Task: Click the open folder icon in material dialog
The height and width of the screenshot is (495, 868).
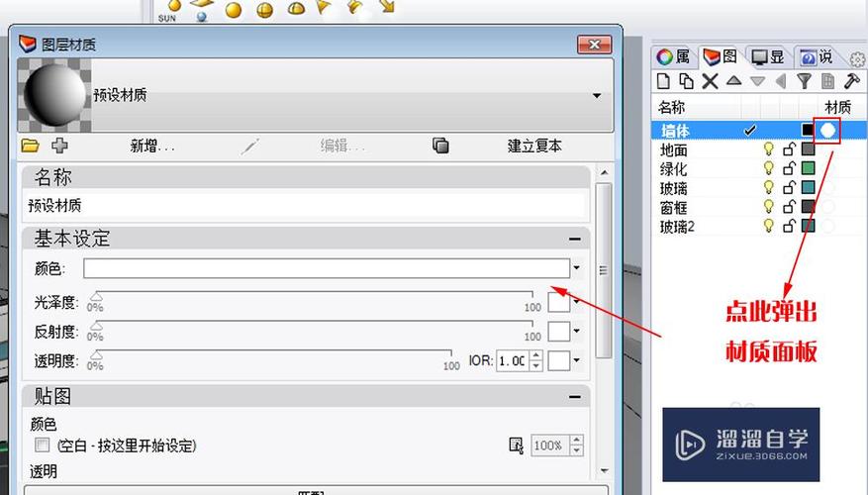Action: (x=30, y=146)
